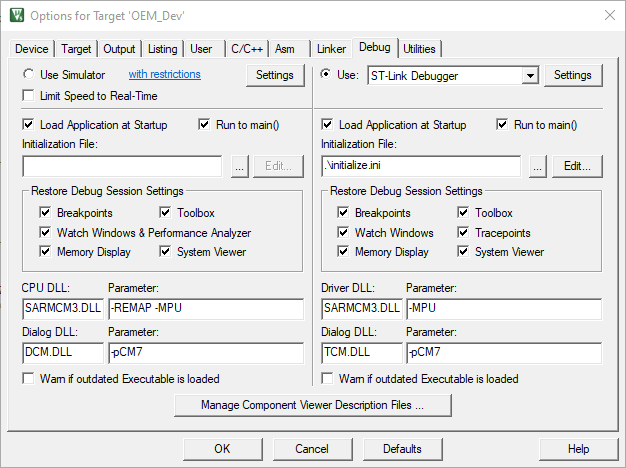Click the empty simulator Initialization File field
Screen dimensions: 626x468
point(122,166)
